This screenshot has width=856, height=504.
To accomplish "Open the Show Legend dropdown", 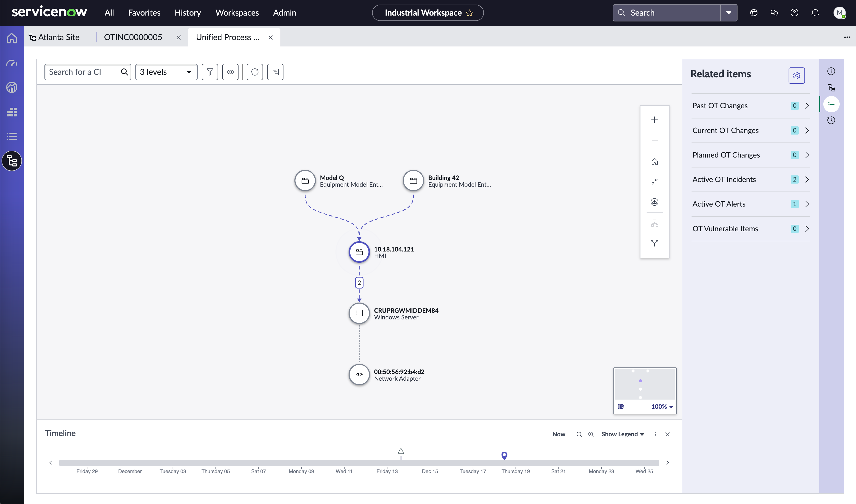I will (623, 434).
